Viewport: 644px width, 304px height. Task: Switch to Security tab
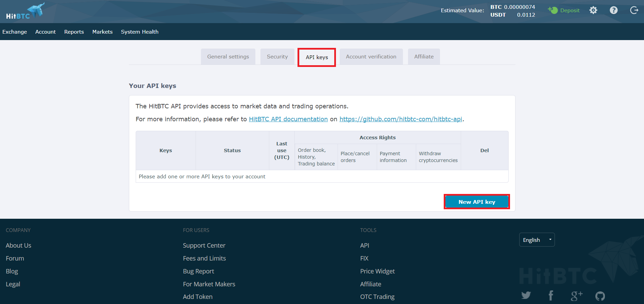(277, 57)
